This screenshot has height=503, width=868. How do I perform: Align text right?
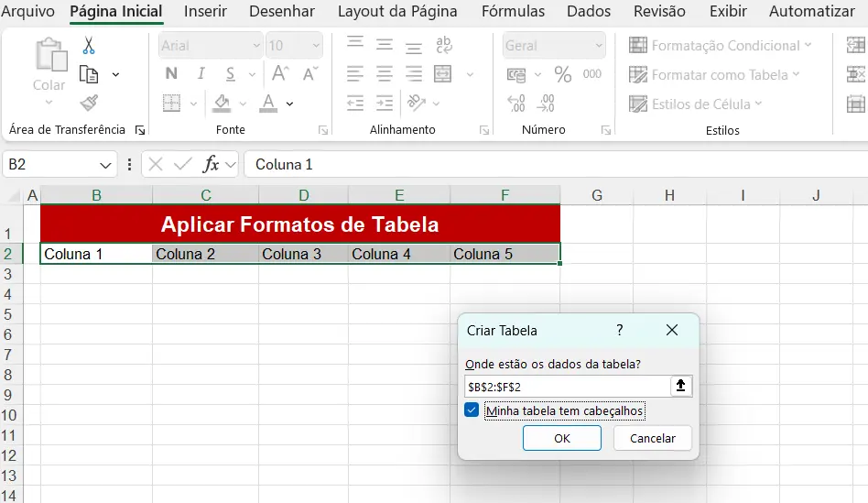pyautogui.click(x=414, y=73)
